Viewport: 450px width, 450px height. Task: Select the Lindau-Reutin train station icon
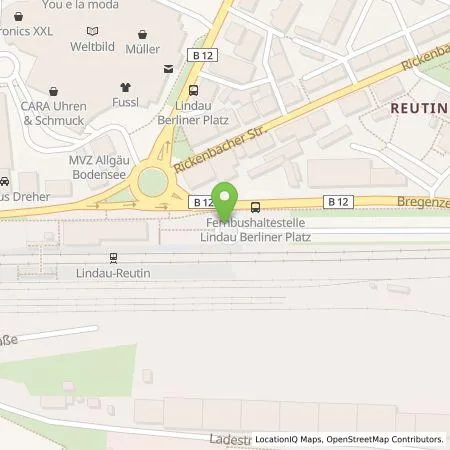pos(113,258)
